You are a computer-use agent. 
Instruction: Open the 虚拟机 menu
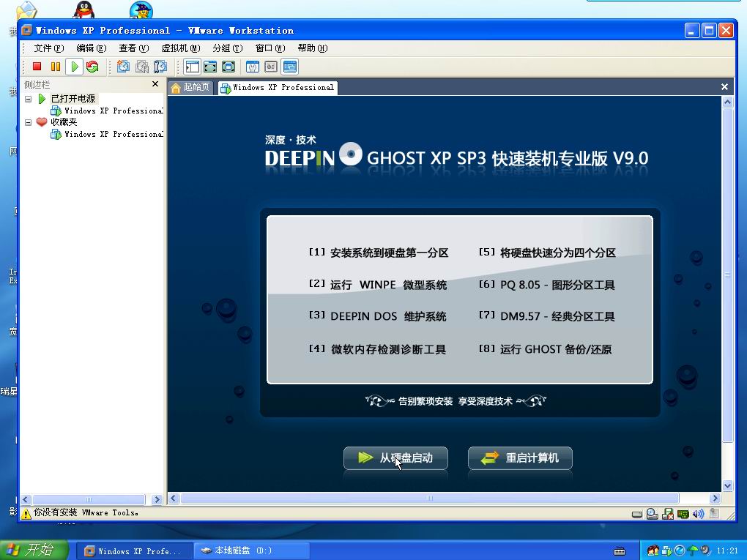[181, 48]
